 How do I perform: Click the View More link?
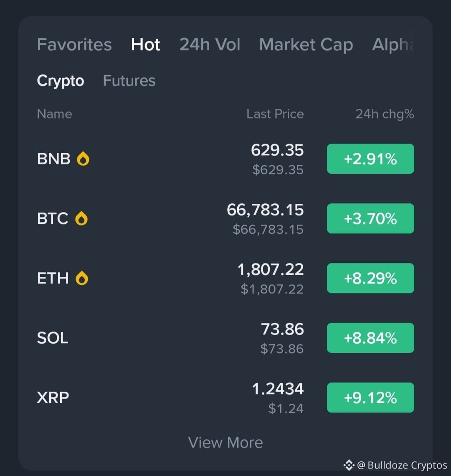pos(225,443)
